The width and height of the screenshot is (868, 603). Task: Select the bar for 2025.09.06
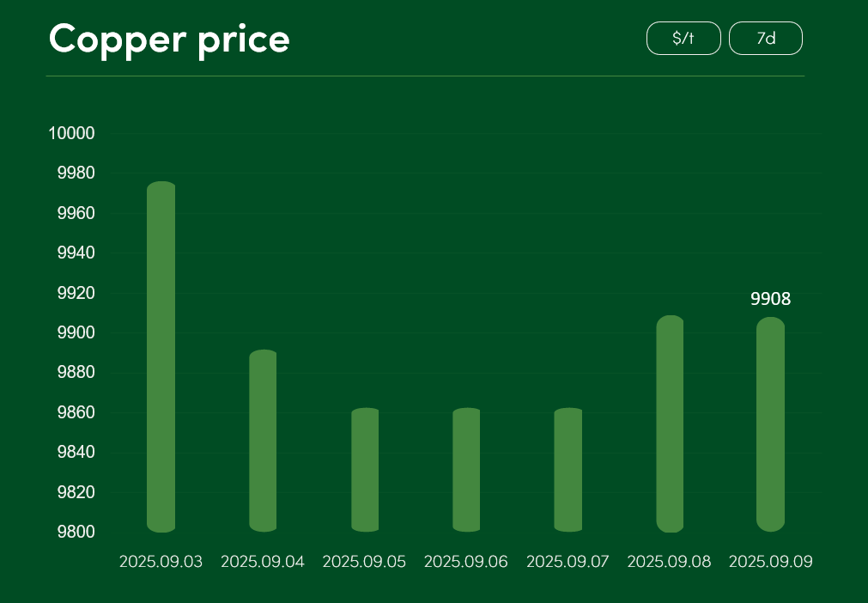click(466, 470)
